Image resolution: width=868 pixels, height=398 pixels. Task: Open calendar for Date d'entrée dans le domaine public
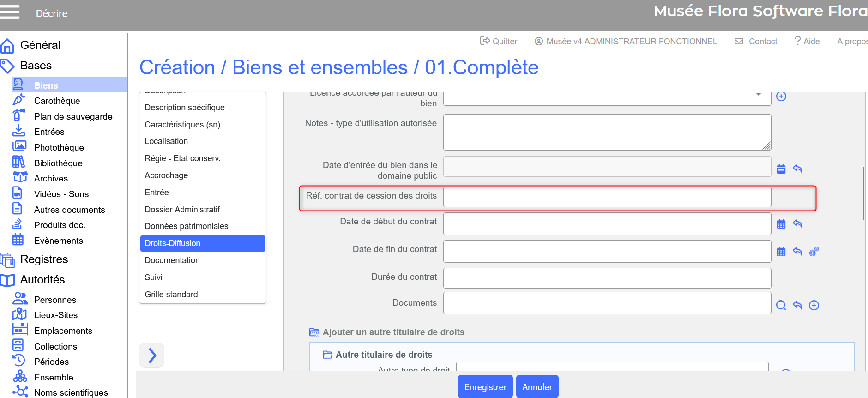click(x=781, y=169)
